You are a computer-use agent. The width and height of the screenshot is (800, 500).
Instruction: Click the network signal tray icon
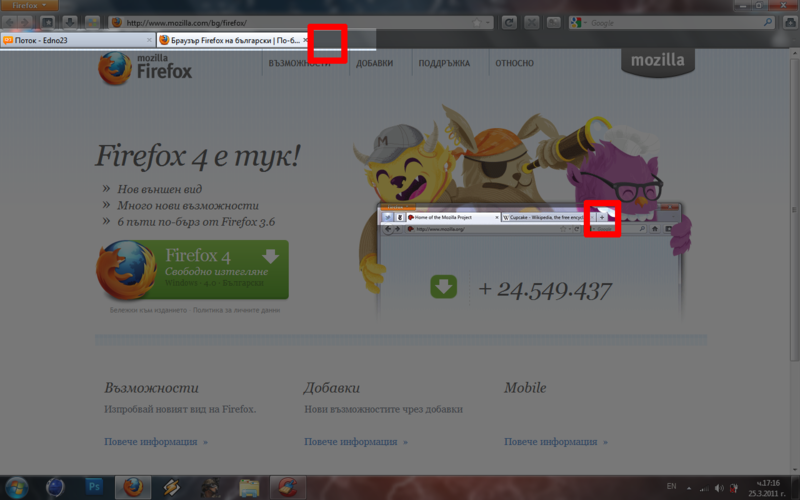point(704,488)
